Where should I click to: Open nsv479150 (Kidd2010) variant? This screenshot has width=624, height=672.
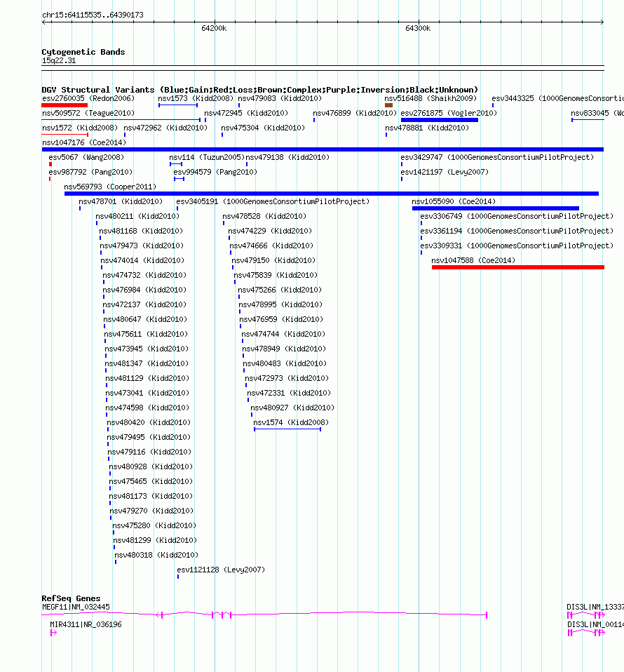[273, 260]
